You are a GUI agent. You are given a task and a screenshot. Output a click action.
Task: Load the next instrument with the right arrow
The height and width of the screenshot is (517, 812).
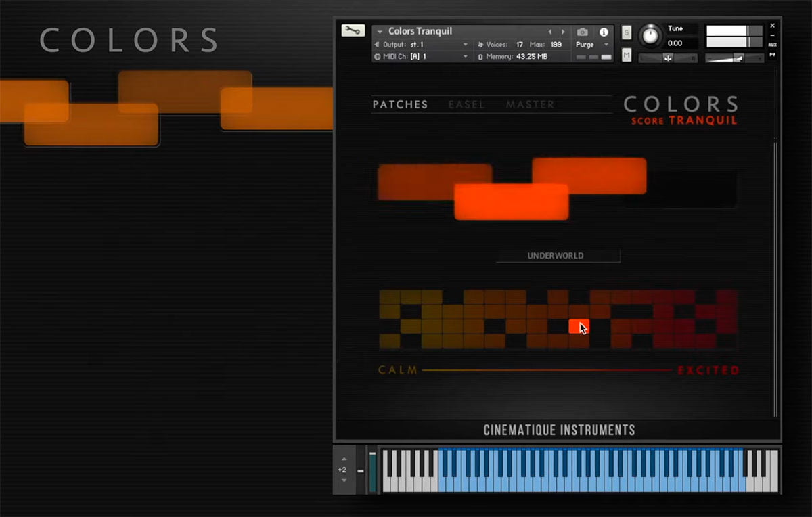(563, 32)
